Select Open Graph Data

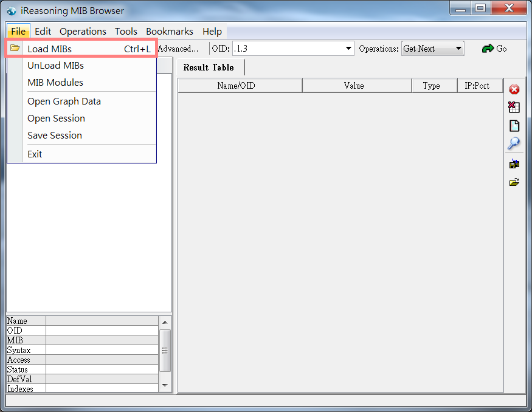click(64, 101)
